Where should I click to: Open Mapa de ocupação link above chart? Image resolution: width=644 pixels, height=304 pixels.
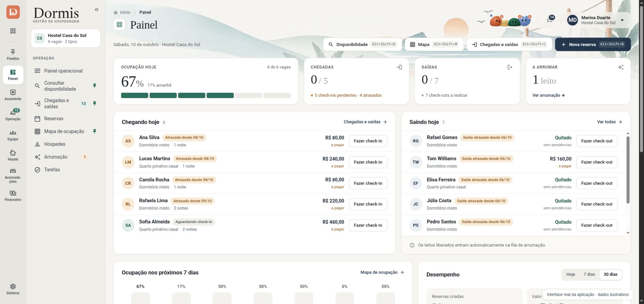382,273
